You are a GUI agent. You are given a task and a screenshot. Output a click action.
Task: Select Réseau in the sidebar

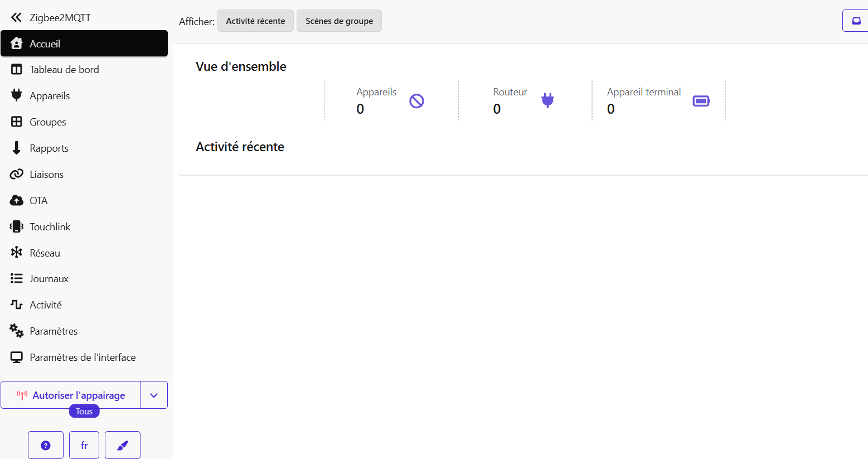45,253
